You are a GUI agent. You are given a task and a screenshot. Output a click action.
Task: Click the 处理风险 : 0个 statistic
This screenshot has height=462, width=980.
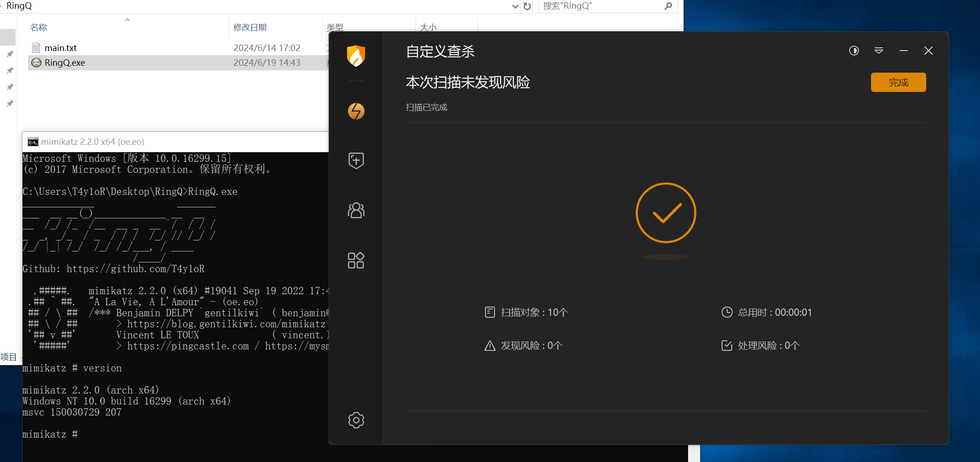pos(769,346)
